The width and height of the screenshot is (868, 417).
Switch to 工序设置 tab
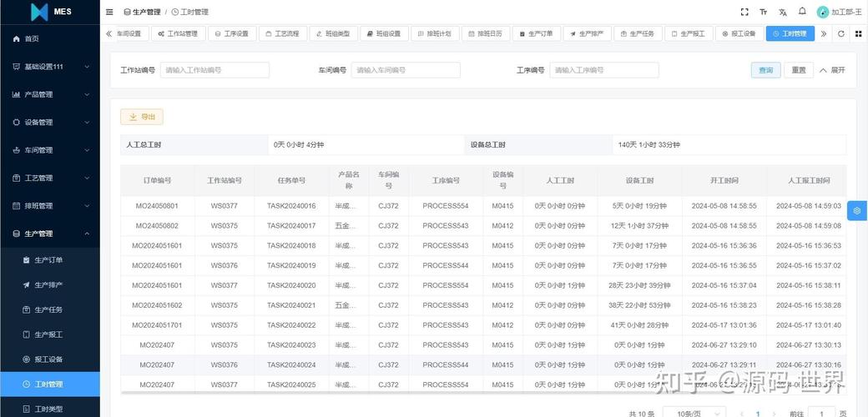pyautogui.click(x=231, y=33)
